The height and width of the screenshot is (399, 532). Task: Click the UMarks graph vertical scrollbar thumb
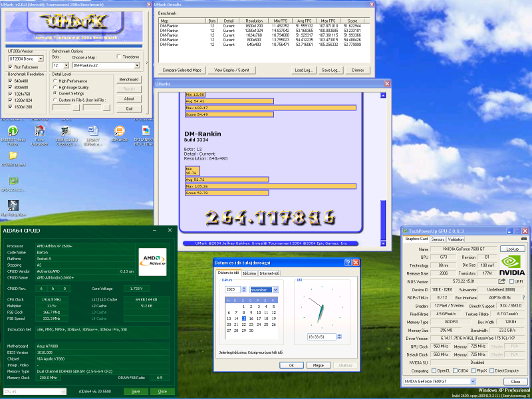click(383, 220)
